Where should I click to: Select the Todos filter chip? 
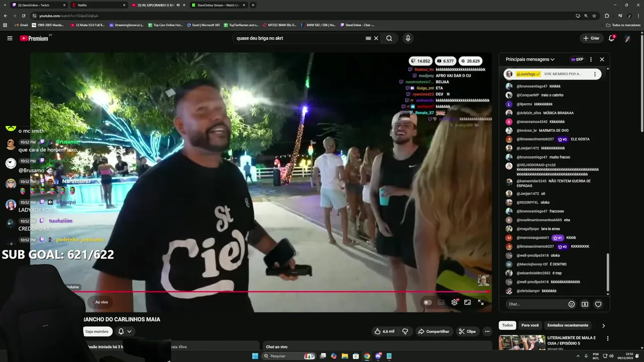[x=508, y=325]
